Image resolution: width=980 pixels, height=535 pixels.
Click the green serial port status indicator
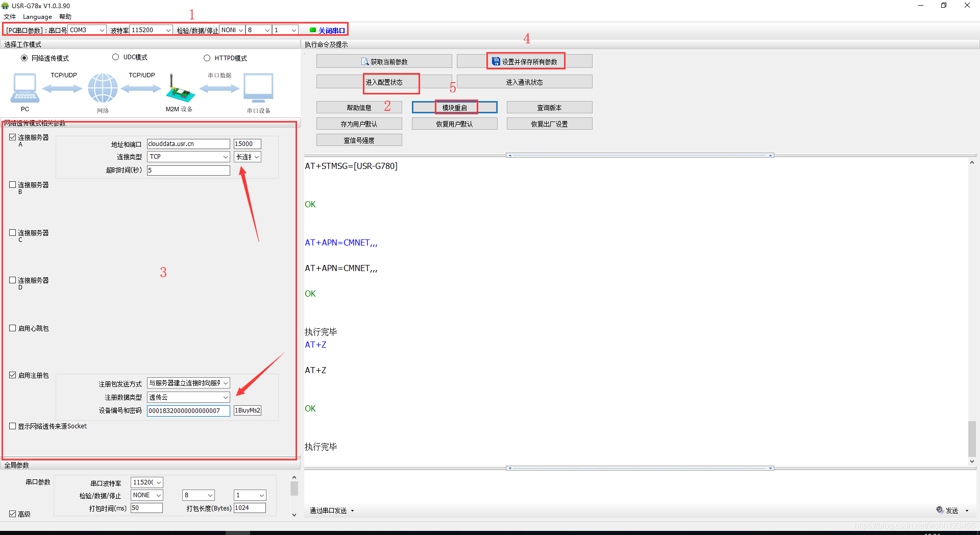pyautogui.click(x=313, y=30)
